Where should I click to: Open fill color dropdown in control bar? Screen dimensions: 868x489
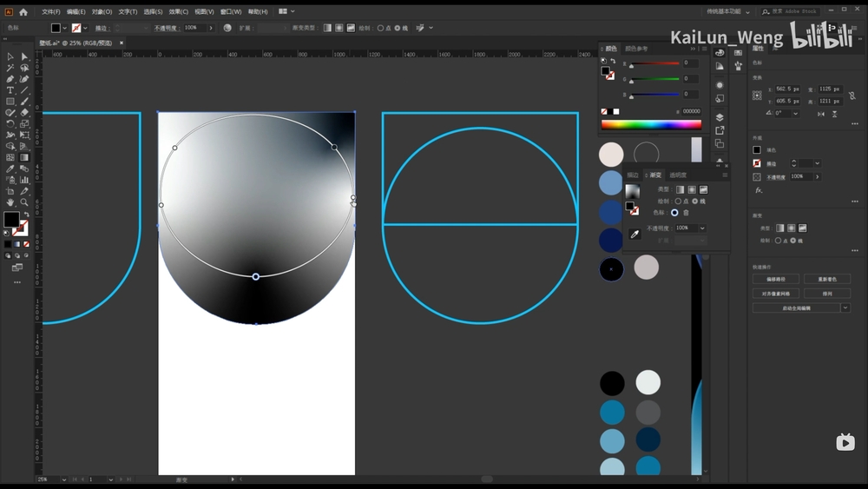[x=65, y=28]
